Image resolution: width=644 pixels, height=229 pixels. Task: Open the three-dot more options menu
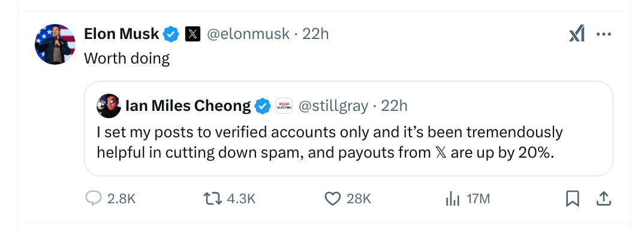[603, 34]
